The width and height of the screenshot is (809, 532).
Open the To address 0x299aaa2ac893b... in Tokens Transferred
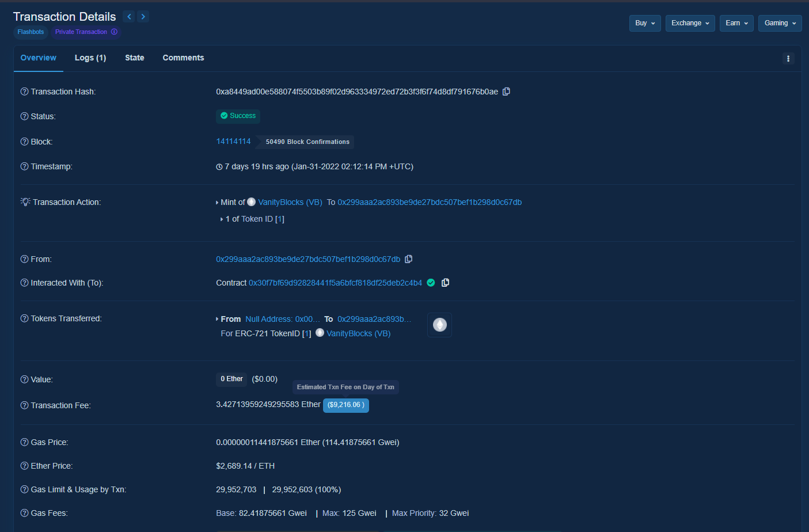[375, 319]
